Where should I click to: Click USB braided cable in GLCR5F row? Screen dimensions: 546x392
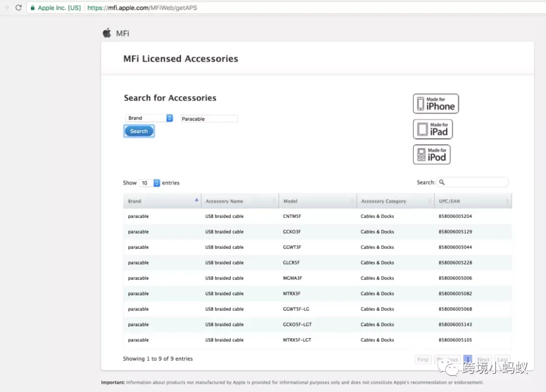click(x=224, y=263)
